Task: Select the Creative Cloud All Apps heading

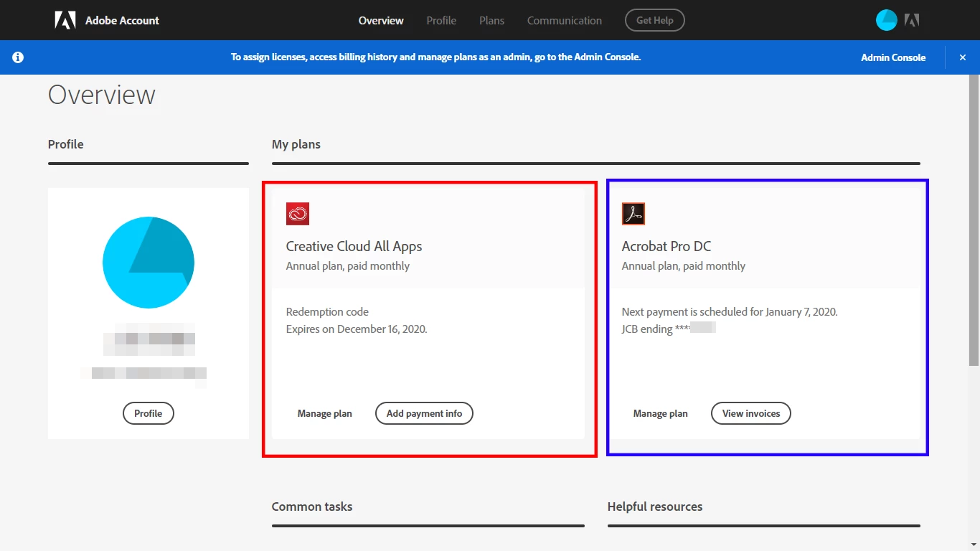Action: click(354, 246)
